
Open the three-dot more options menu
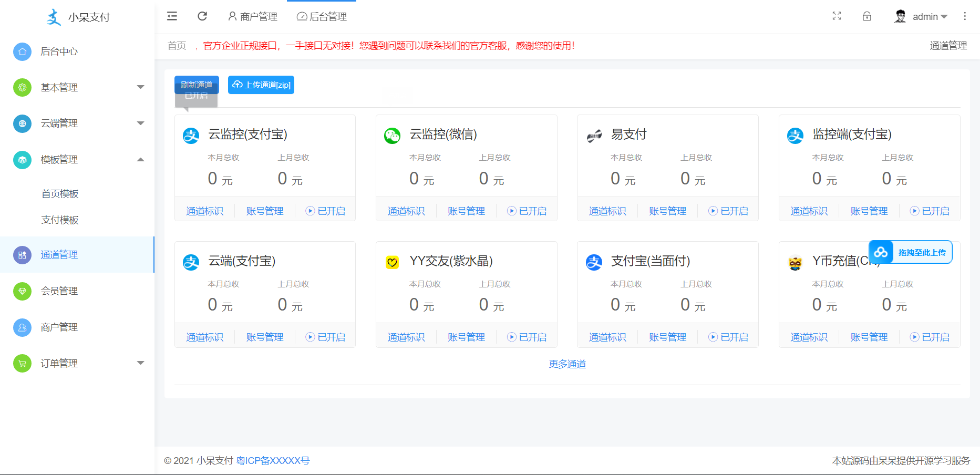click(x=965, y=16)
